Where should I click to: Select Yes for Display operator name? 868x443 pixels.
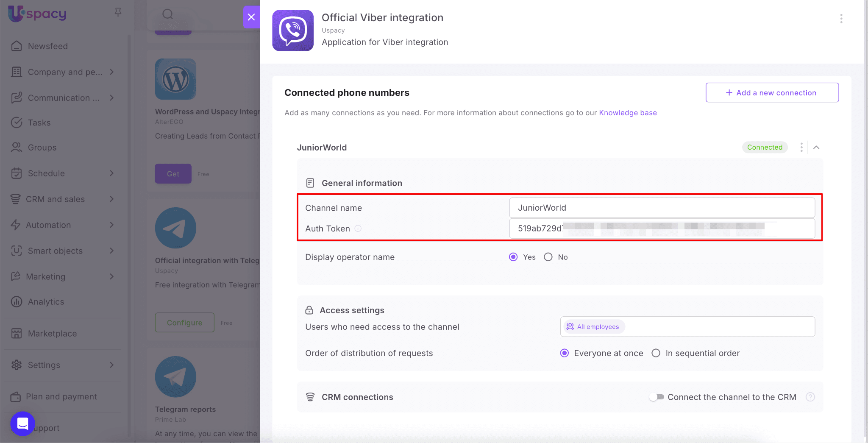513,257
